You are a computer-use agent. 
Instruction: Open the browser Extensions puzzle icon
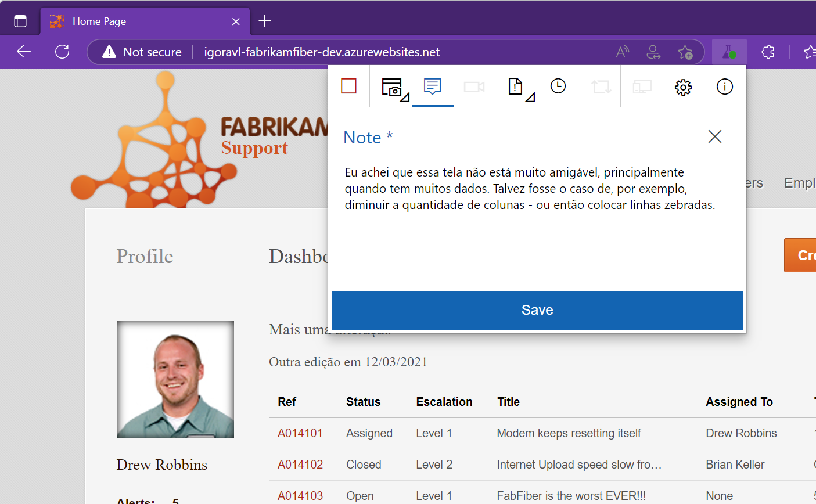click(x=768, y=52)
